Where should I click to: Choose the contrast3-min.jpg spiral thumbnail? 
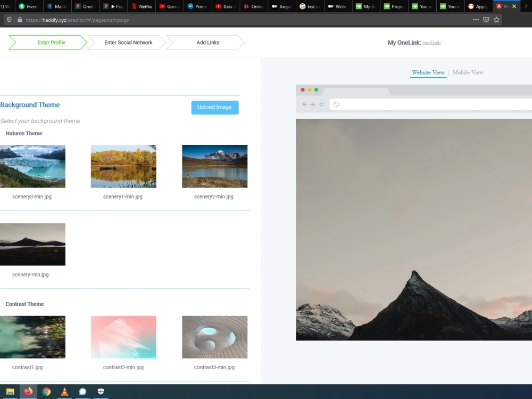(x=215, y=337)
